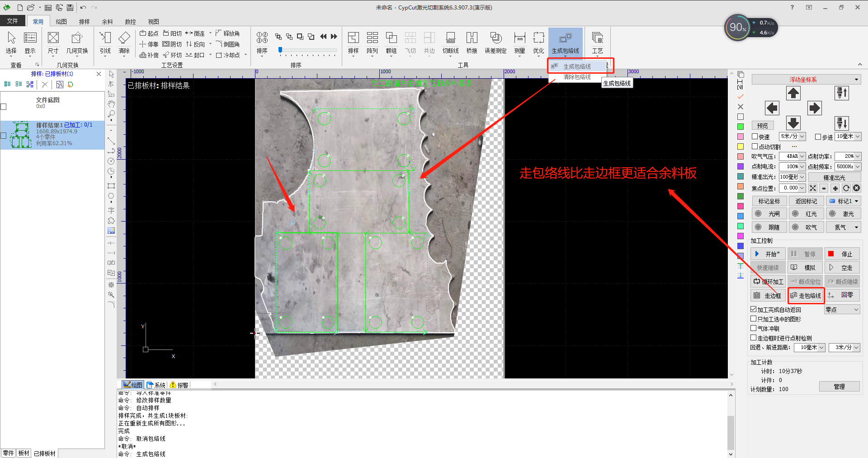Choose 清除包络线 from the dropdown menu
Image resolution: width=868 pixels, height=458 pixels.
click(577, 77)
